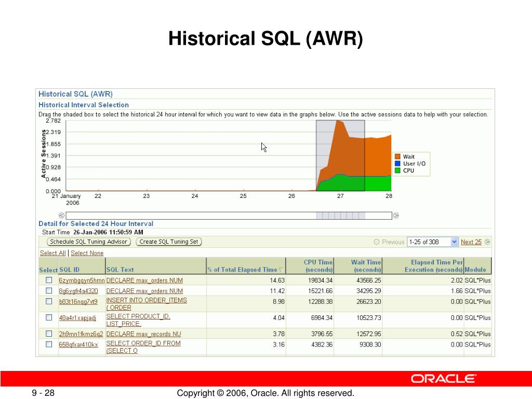Click the wait time value 34295.29
The height and width of the screenshot is (399, 532).
point(369,291)
